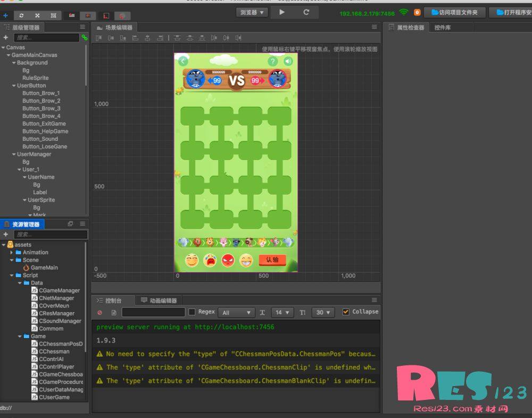Open the project log file from console toolbar

[113, 312]
